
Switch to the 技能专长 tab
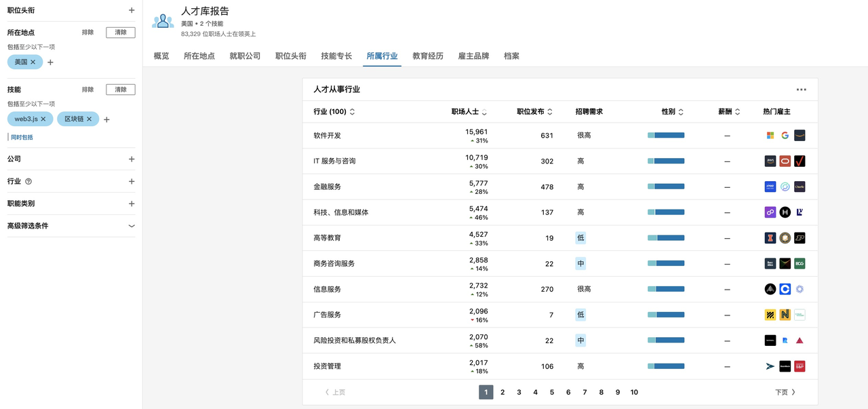[336, 56]
